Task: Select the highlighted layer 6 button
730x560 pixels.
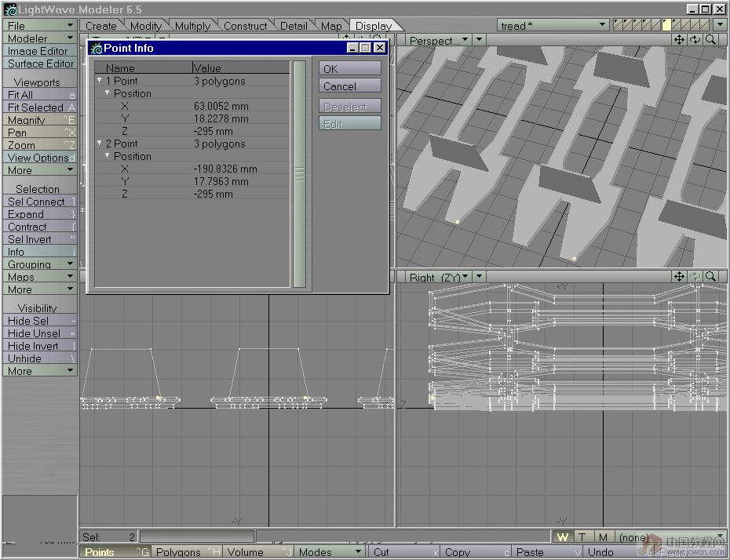Action: [x=666, y=25]
